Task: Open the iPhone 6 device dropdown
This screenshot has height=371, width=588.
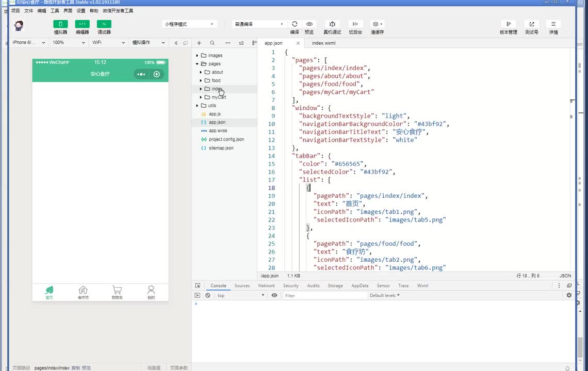Action: pyautogui.click(x=29, y=43)
